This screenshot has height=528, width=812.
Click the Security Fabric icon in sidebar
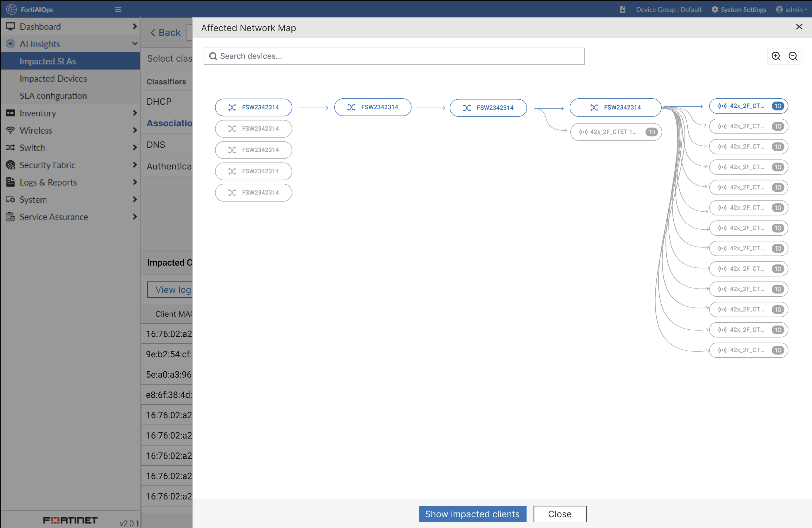(x=10, y=165)
